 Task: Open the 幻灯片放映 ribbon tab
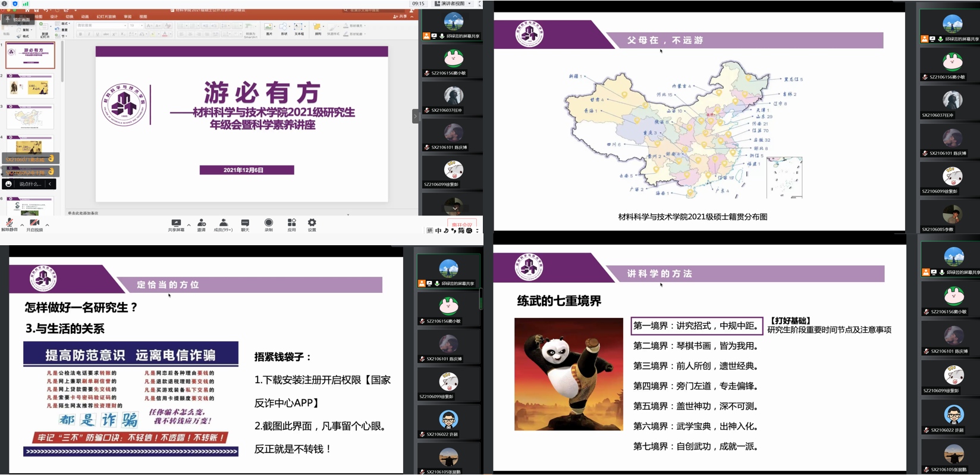click(106, 17)
